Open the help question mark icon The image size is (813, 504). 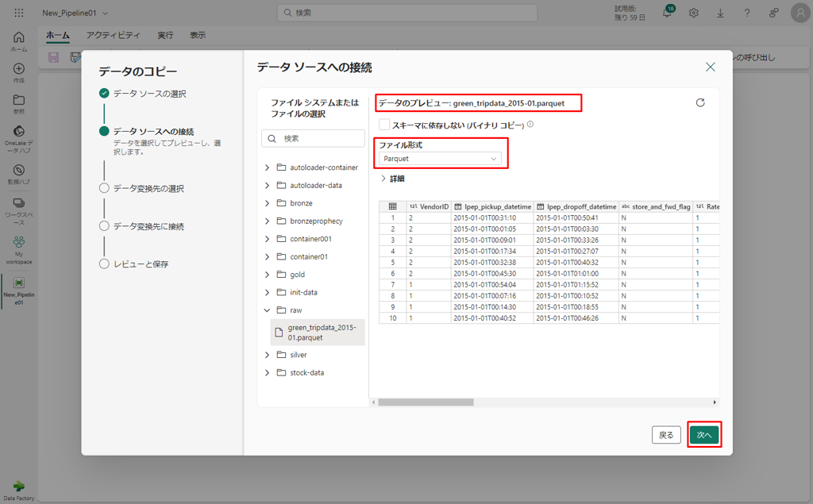click(746, 13)
